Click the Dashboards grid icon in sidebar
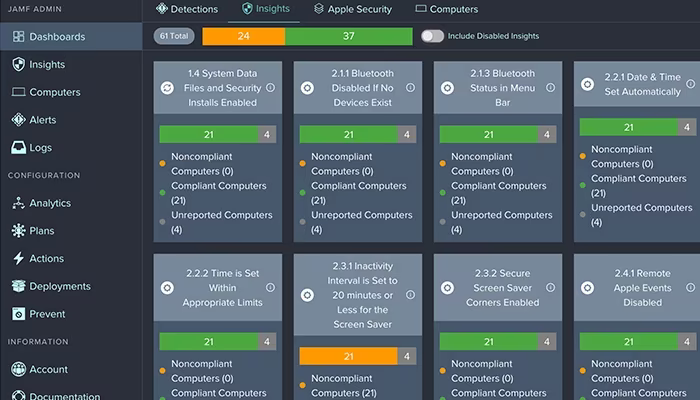This screenshot has height=400, width=700. 18,37
